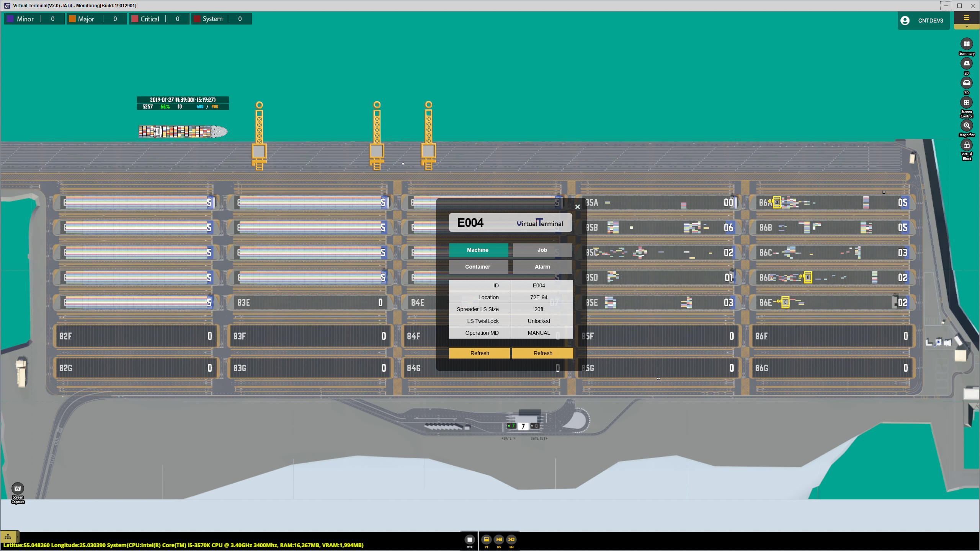Select the Container tab
The image size is (980, 551).
click(478, 267)
